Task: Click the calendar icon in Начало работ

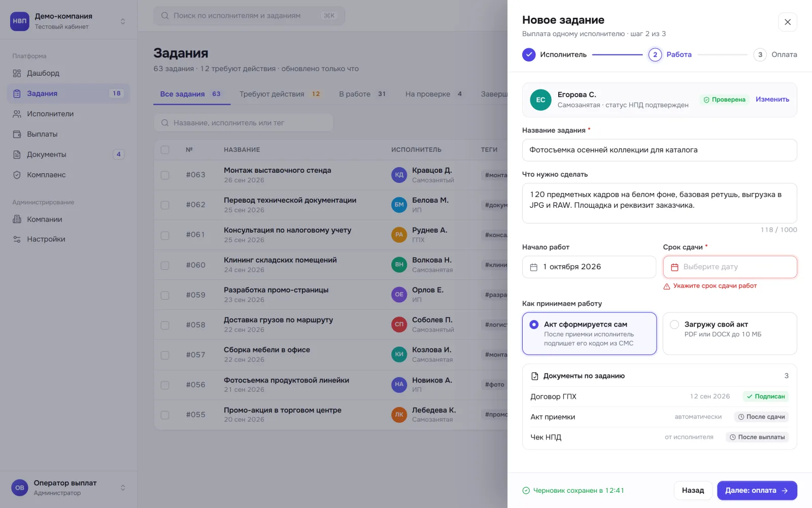Action: [x=534, y=267]
